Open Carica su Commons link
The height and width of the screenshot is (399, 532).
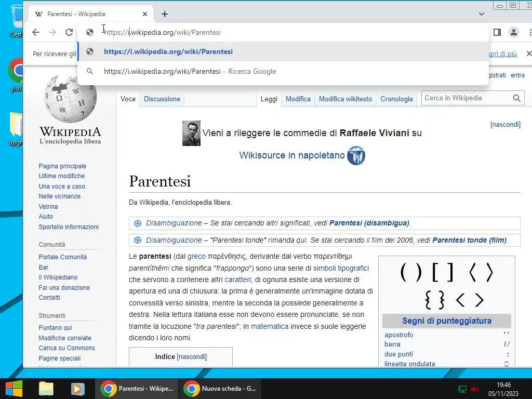point(67,348)
